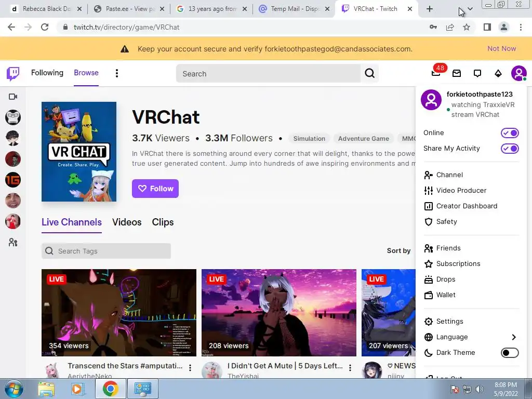The height and width of the screenshot is (399, 532).
Task: Click the followed channels camera icon in the sidebar
Action: click(13, 97)
